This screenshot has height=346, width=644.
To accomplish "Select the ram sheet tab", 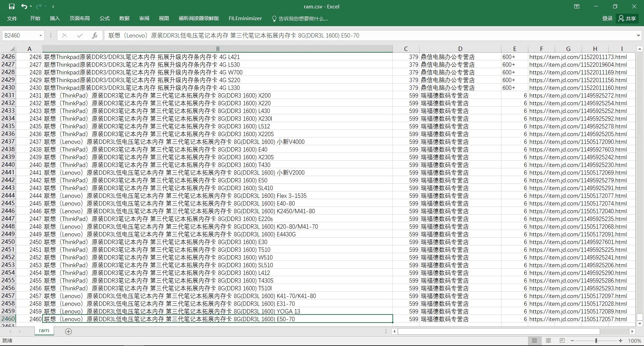I will tap(44, 331).
